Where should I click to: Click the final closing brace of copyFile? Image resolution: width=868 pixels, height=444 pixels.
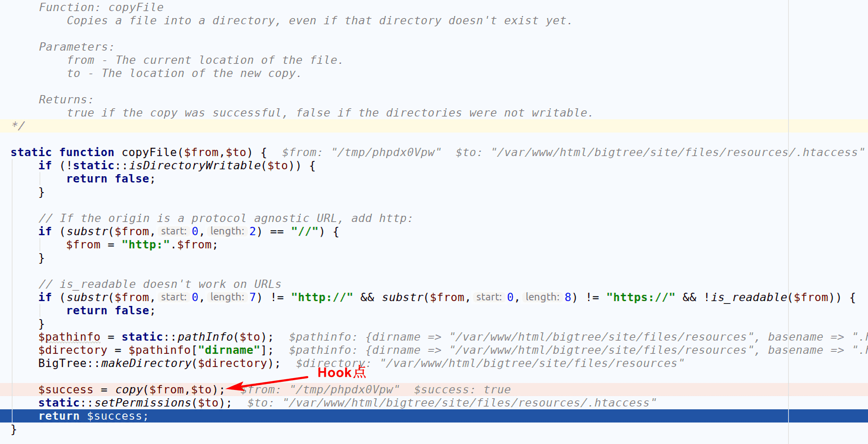(x=14, y=429)
